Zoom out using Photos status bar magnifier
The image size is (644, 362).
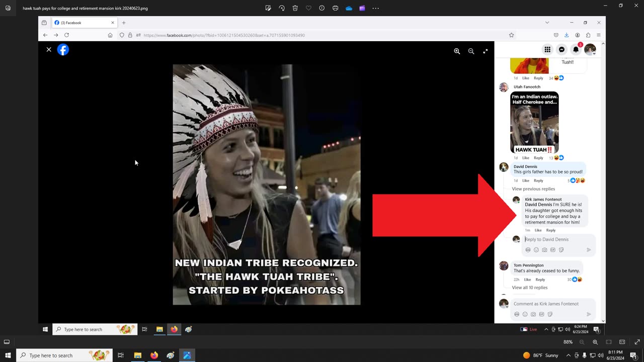point(582,342)
